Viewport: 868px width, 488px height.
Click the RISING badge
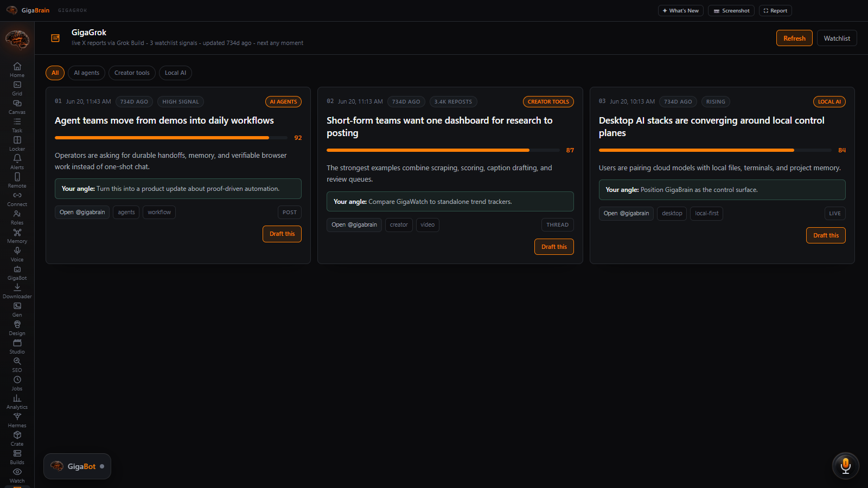click(716, 101)
